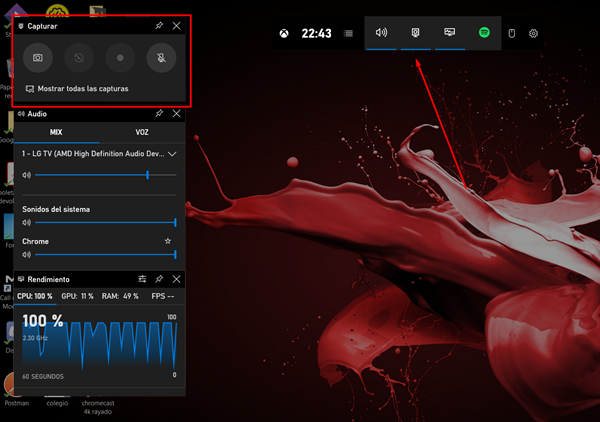Mute the Sonidos del sistema speaker icon
The width and height of the screenshot is (600, 422).
coord(27,222)
